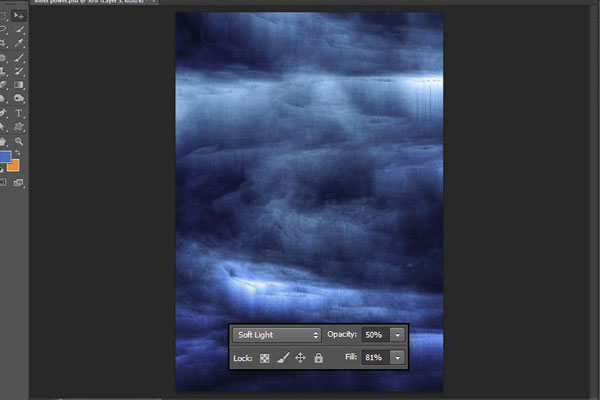Select the Horizontal Type tool
Image resolution: width=600 pixels, height=400 pixels.
coord(18,113)
